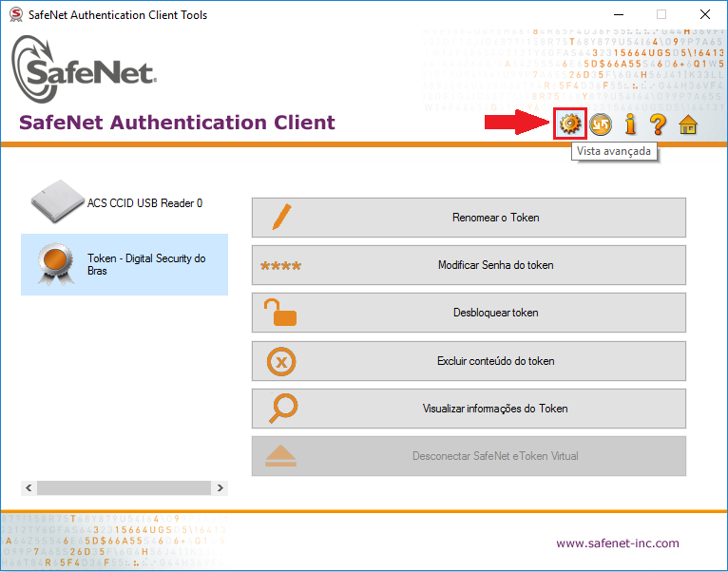Open www.safenet-inc.com link
Image resolution: width=728 pixels, height=572 pixels.
[x=618, y=543]
